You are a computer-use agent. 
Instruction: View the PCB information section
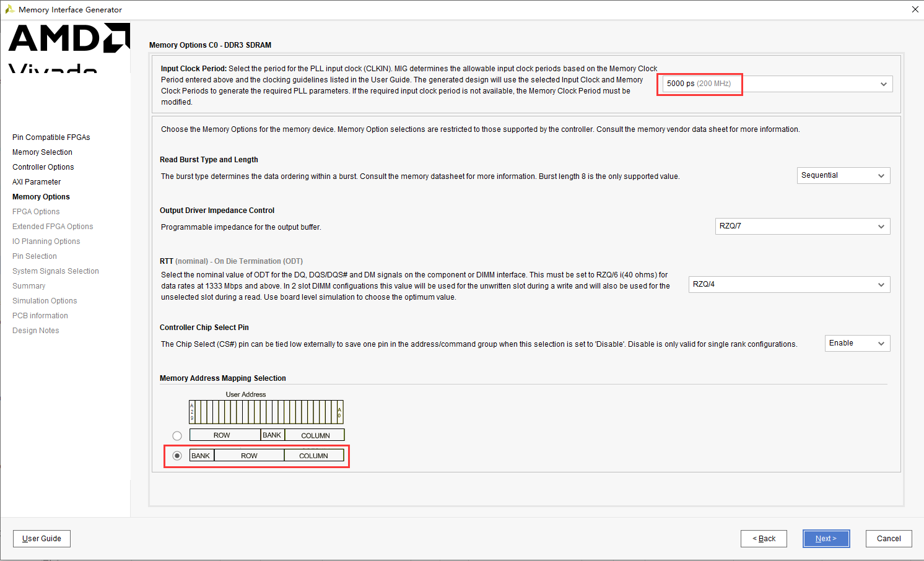[40, 315]
